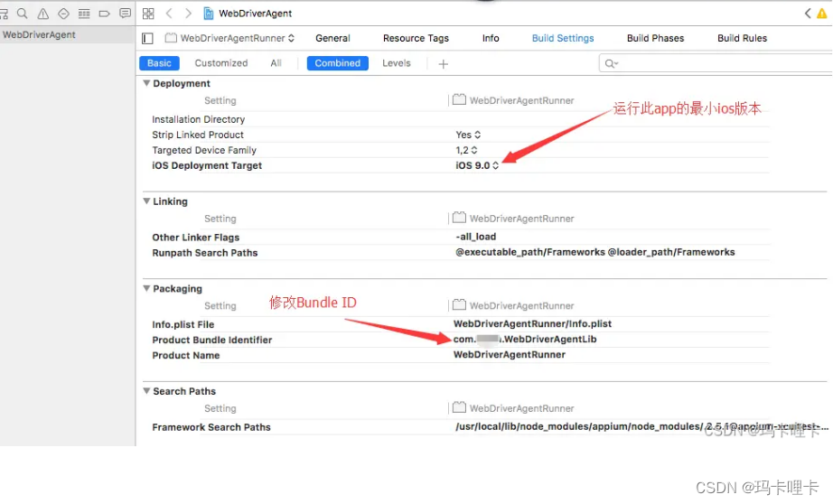Select the Info.plist File setting

[183, 324]
